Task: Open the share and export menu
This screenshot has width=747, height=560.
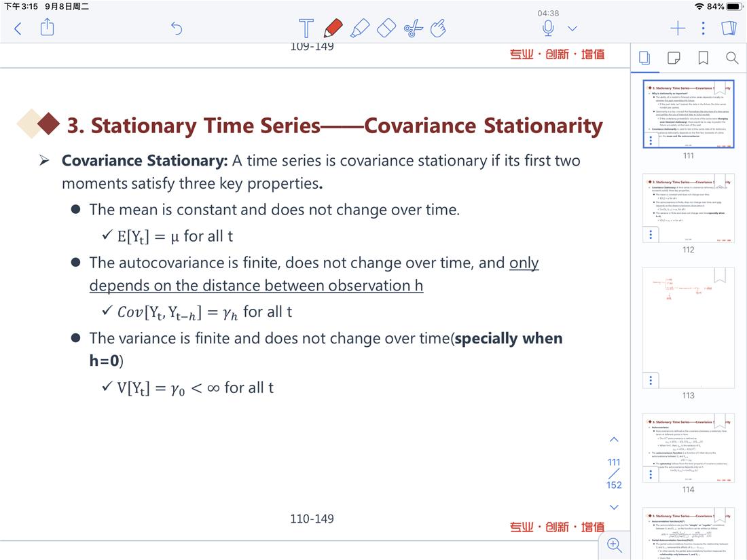Action: [x=47, y=27]
